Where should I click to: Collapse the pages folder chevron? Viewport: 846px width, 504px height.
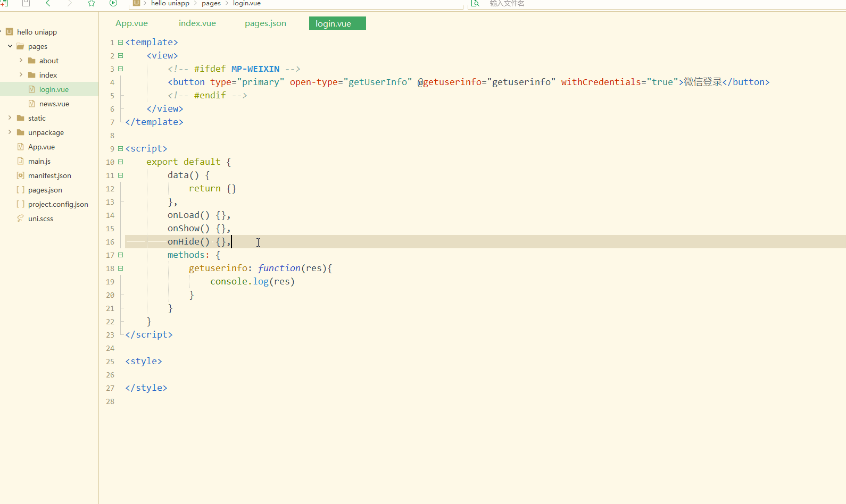[x=10, y=46]
